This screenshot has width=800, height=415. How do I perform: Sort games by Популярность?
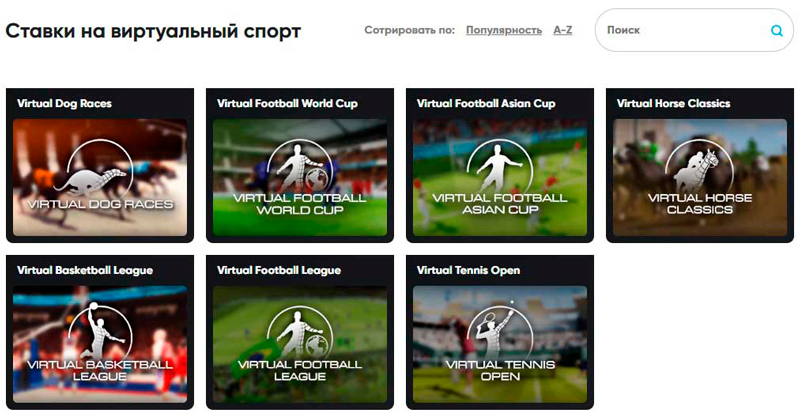(504, 31)
